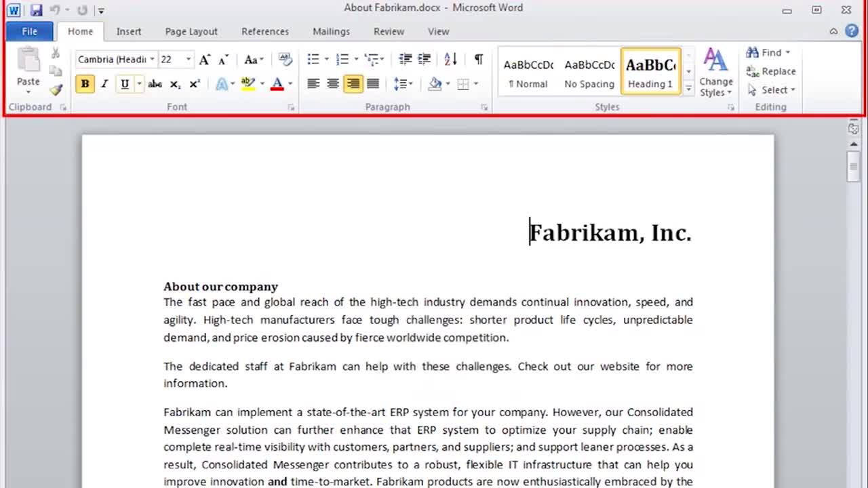Activate the Format Painter brush
The width and height of the screenshot is (868, 488).
click(x=56, y=89)
